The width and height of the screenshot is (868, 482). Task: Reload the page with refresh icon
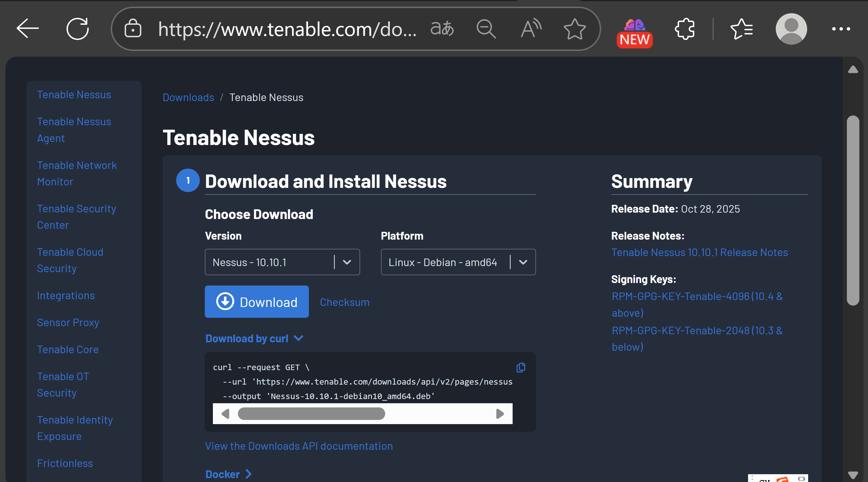[77, 29]
